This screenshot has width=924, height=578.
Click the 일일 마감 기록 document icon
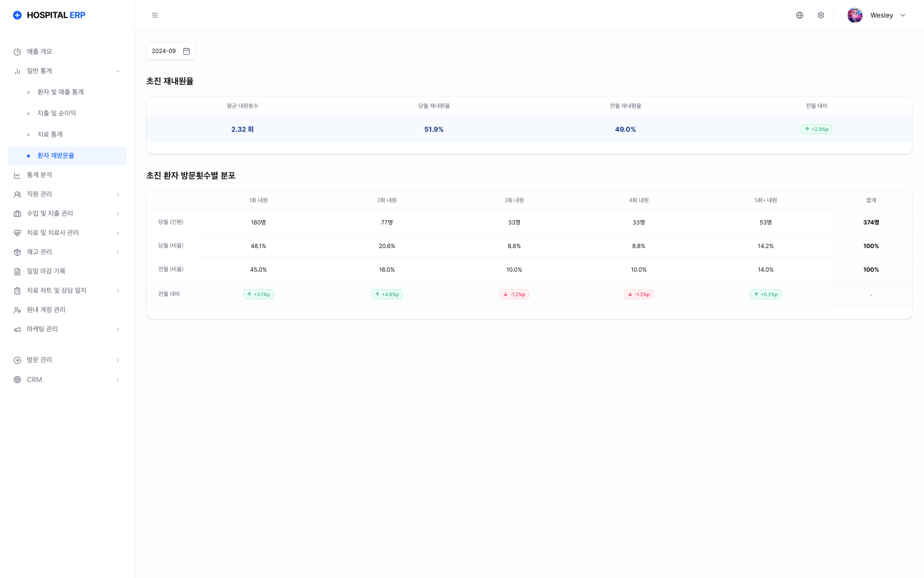(x=17, y=271)
